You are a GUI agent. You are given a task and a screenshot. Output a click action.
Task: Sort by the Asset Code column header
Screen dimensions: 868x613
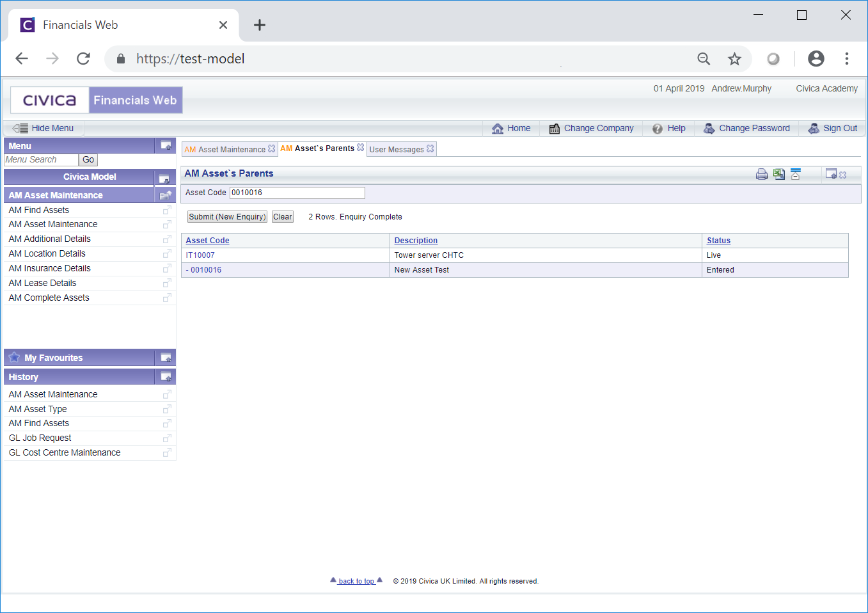tap(207, 241)
